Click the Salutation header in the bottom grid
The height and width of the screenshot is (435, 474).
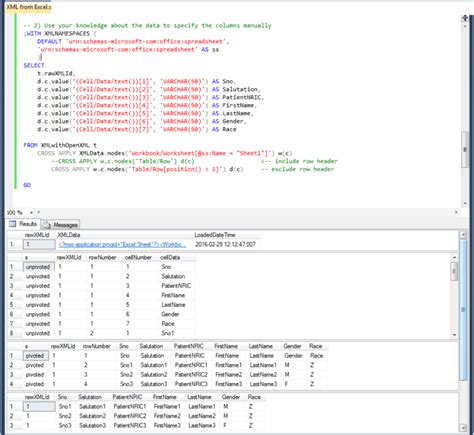90,397
